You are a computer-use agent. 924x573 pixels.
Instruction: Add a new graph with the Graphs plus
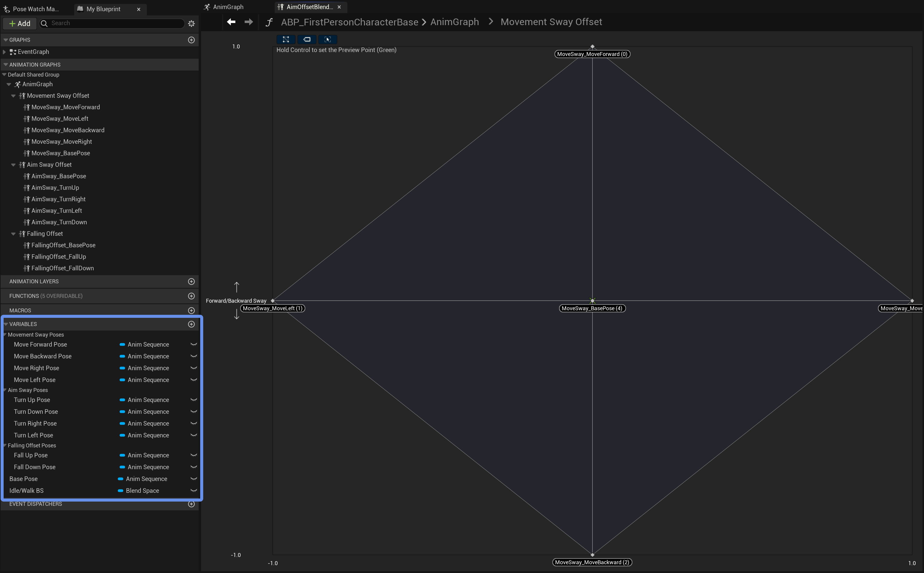[x=191, y=40]
